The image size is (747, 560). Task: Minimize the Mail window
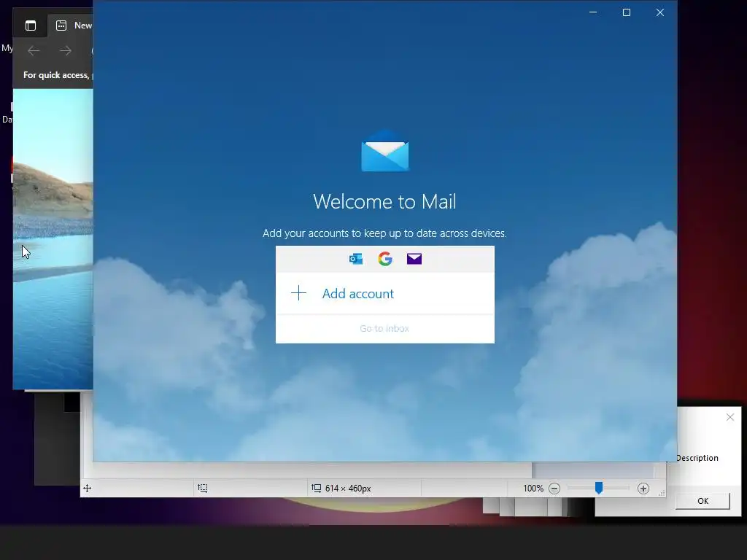(x=593, y=12)
